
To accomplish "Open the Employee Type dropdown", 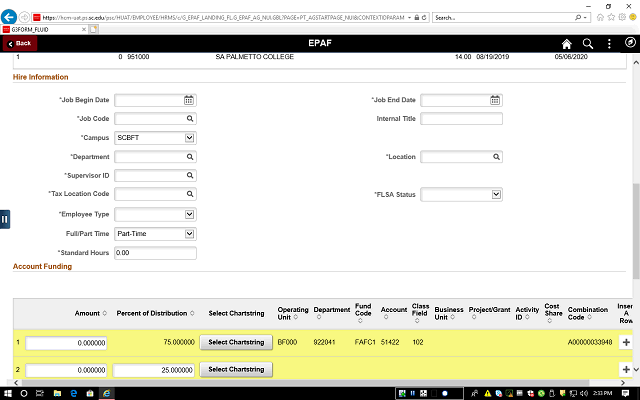I will pyautogui.click(x=155, y=214).
